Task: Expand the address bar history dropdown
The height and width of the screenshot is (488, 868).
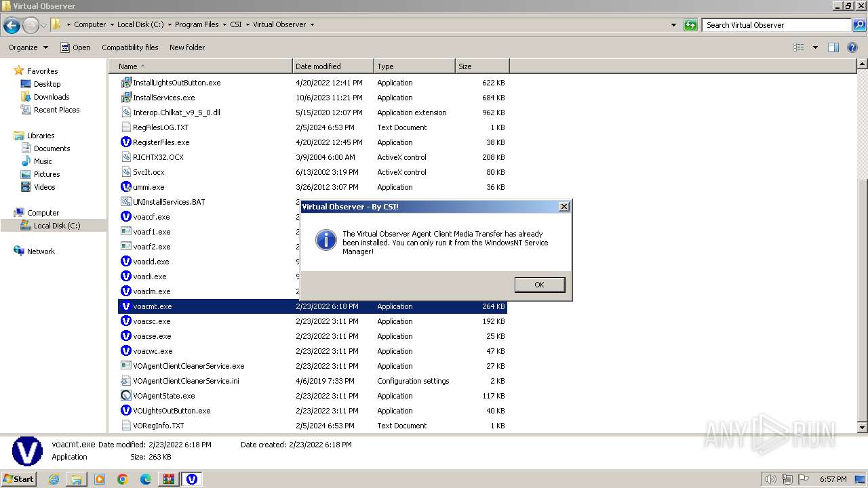Action: coord(673,25)
